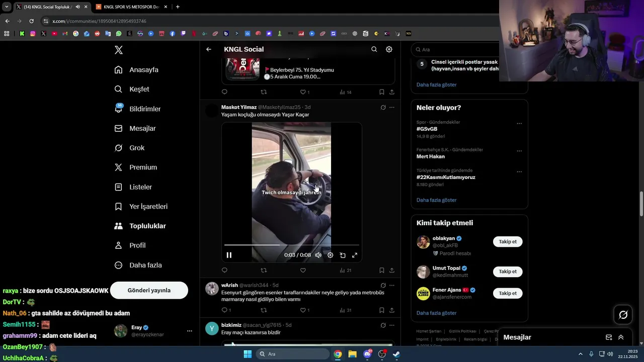
Task: Open Yer İşaretleri bookmarks
Action: (x=141, y=207)
